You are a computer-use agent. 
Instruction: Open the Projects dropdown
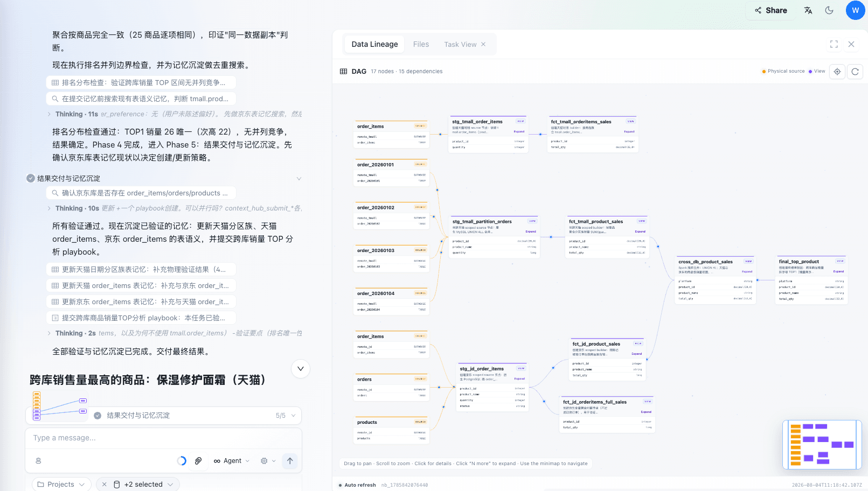click(x=61, y=484)
